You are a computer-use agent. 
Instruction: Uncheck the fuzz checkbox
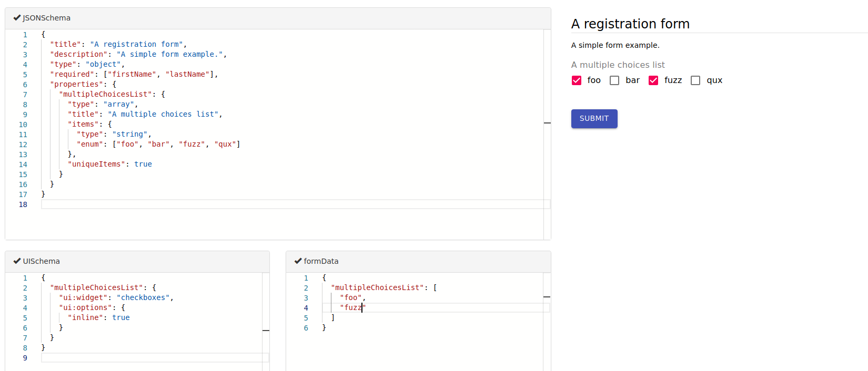653,80
